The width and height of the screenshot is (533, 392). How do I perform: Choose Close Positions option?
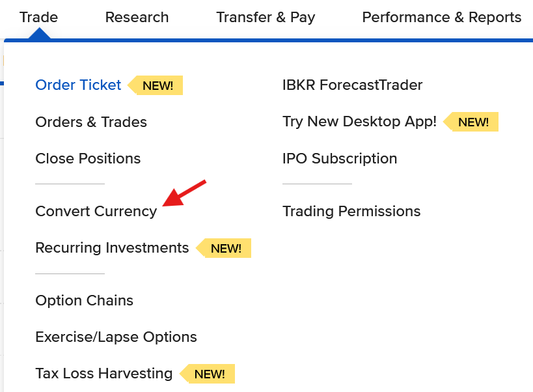click(x=88, y=159)
